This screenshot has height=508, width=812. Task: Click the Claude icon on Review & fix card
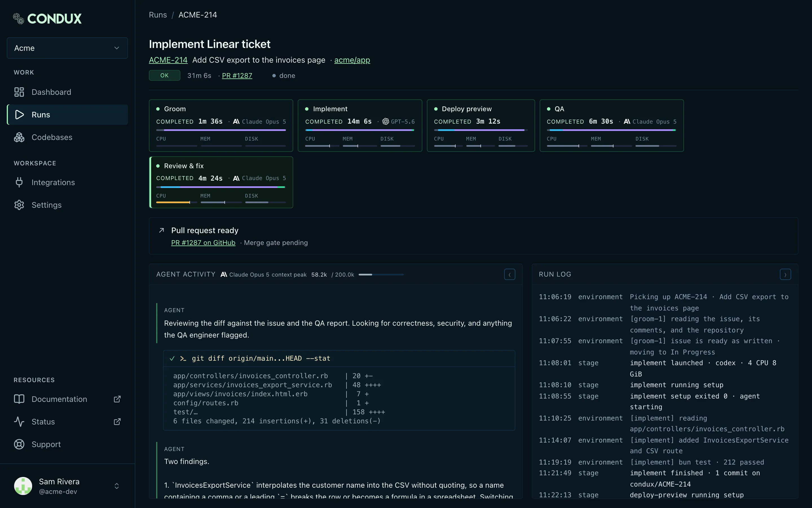click(236, 178)
